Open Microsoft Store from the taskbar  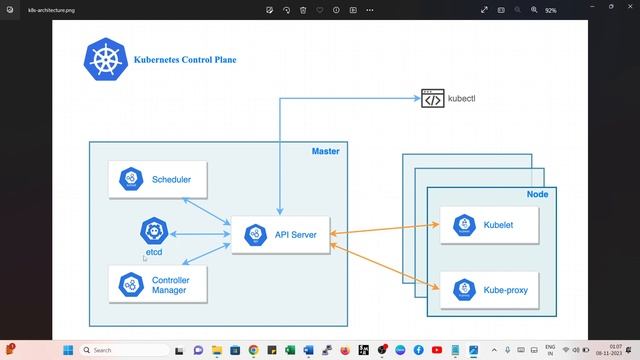pyautogui.click(x=235, y=350)
